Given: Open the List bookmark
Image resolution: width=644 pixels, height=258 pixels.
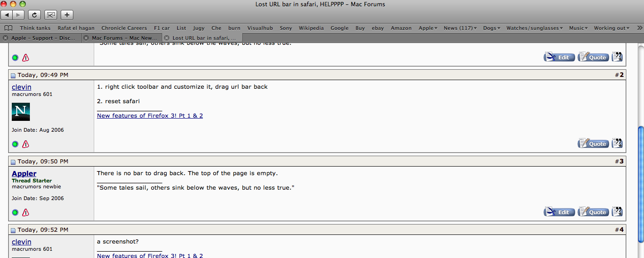Looking at the screenshot, I should (x=181, y=28).
